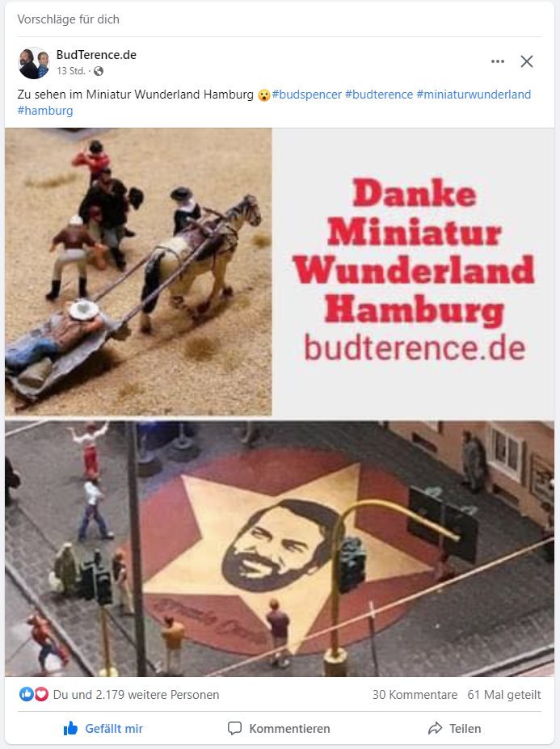Open the #miniaturwunderland hashtag
This screenshot has height=749, width=560.
pos(474,95)
